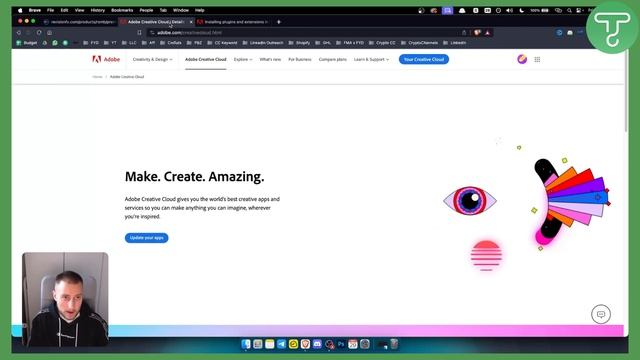Expand the Creativity & Design dropdown

click(153, 60)
